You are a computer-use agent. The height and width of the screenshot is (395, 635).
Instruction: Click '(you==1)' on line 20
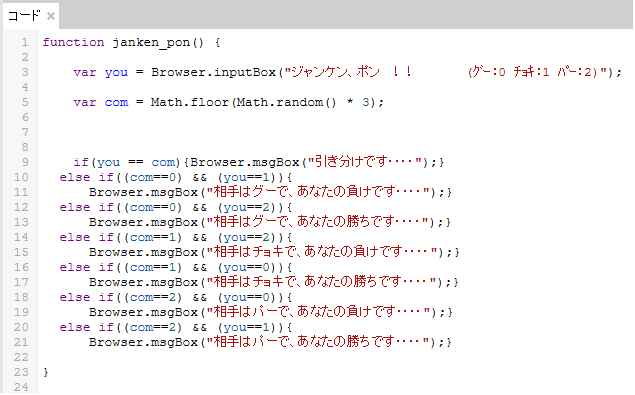(x=250, y=327)
